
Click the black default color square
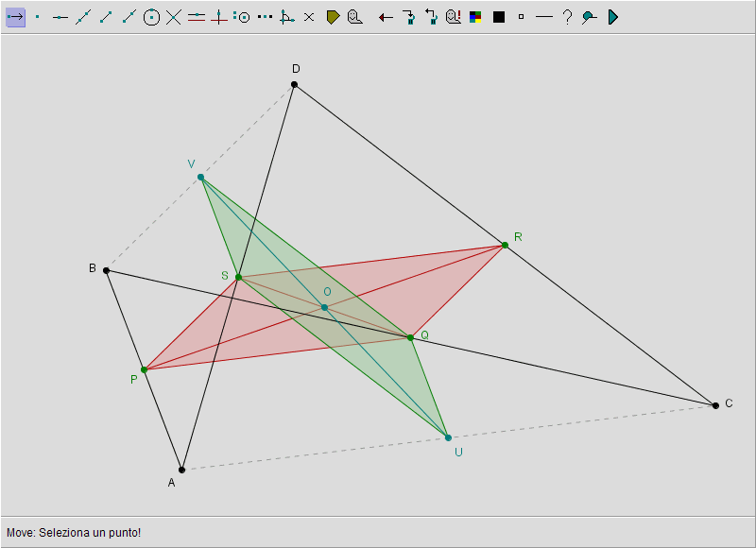pos(499,17)
